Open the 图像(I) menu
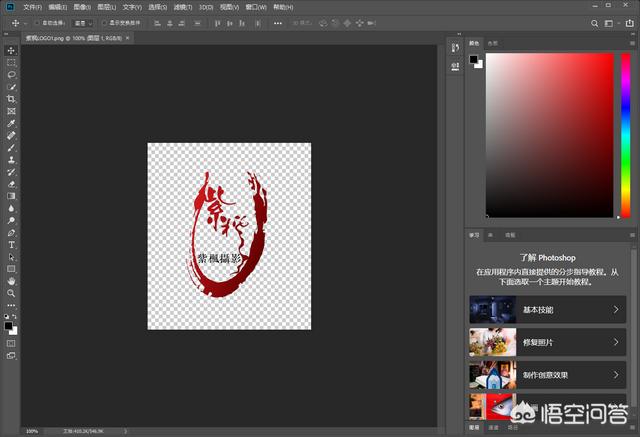Screen dimensions: 640x437 click(x=82, y=7)
